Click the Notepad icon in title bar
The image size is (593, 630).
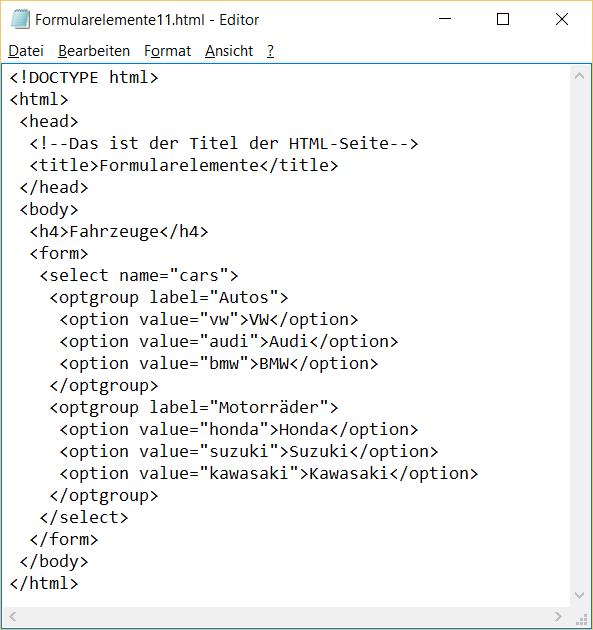coord(20,19)
